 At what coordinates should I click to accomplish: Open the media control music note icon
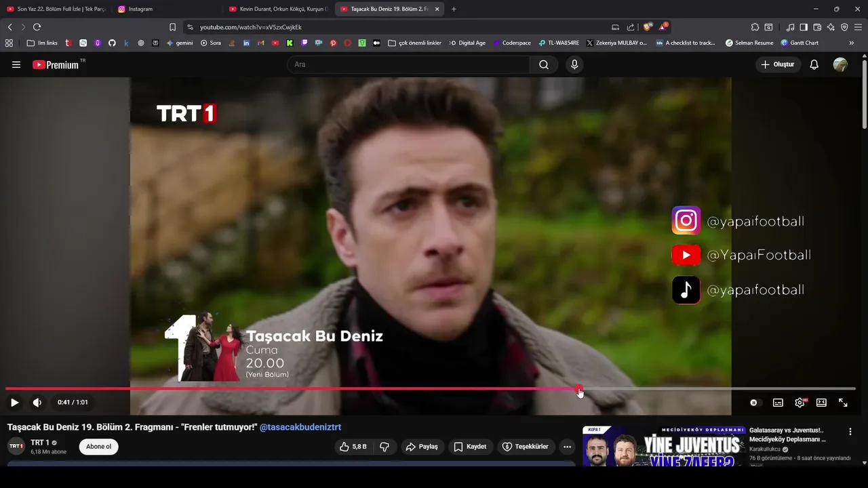[790, 27]
